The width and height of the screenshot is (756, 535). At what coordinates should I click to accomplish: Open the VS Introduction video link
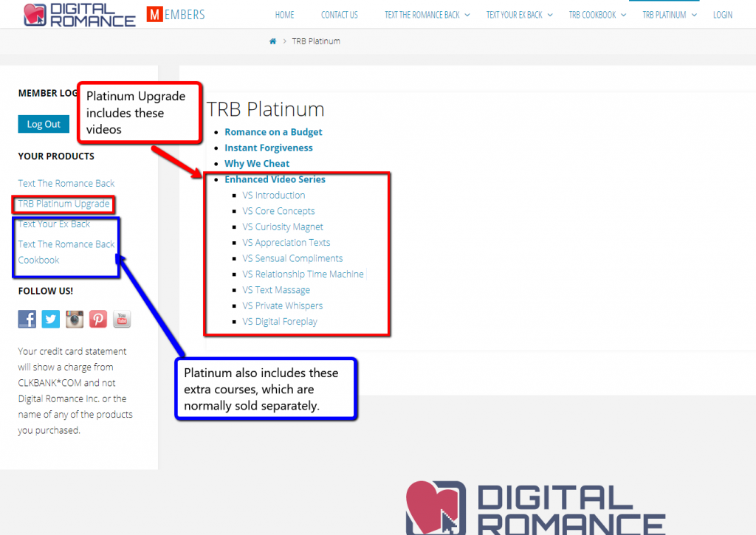pyautogui.click(x=274, y=196)
